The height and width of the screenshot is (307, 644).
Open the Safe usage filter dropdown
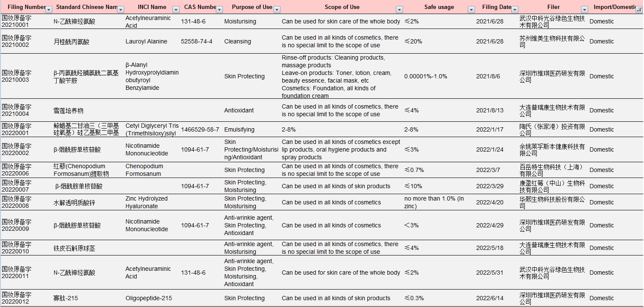[x=471, y=9]
